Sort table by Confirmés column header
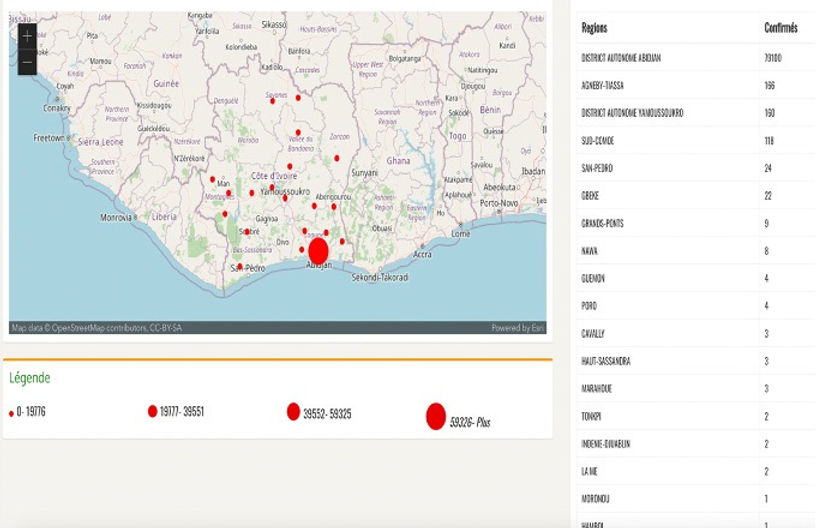This screenshot has width=816, height=528. pyautogui.click(x=780, y=29)
